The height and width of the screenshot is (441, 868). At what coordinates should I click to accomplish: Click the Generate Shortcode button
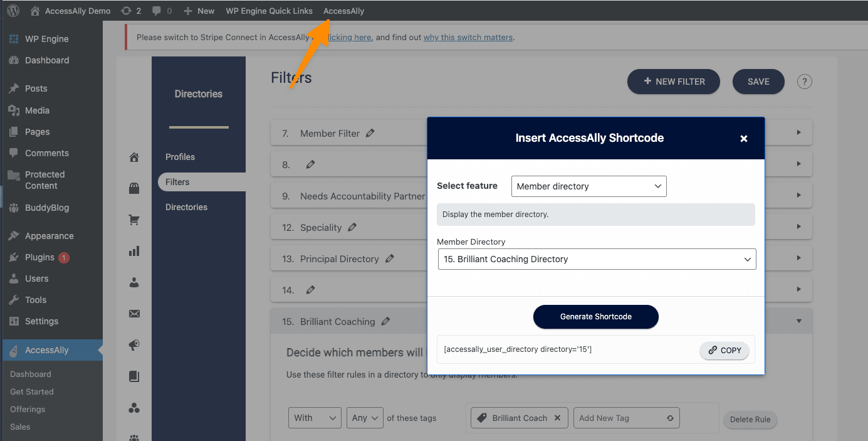[595, 317]
